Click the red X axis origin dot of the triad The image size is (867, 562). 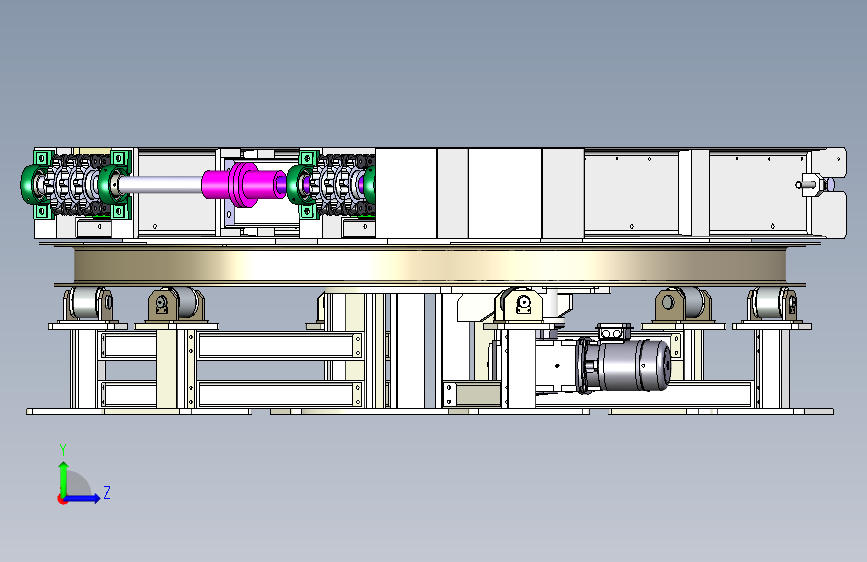point(62,499)
